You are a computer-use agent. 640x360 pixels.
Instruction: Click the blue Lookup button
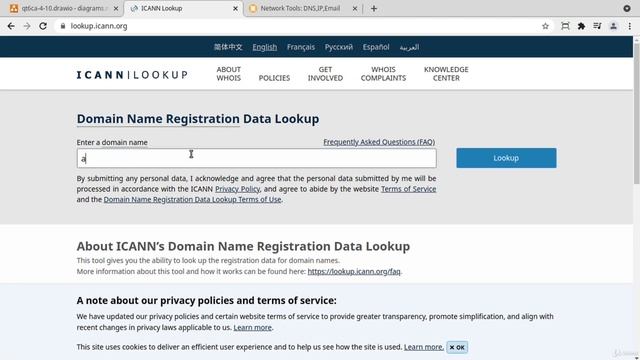[506, 158]
